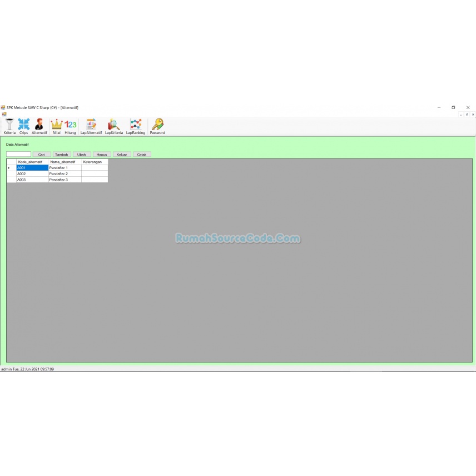Click the Hitung 123 icon
The image size is (476, 476).
point(70,126)
